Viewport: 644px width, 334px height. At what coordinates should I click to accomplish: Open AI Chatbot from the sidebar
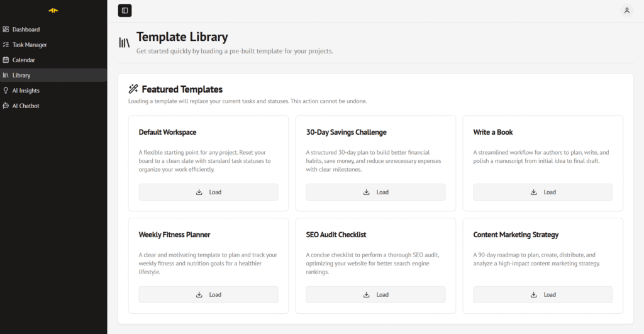click(x=26, y=106)
